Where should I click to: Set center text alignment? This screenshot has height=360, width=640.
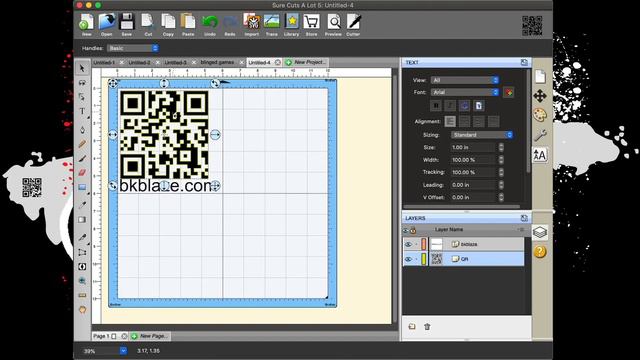pos(464,121)
